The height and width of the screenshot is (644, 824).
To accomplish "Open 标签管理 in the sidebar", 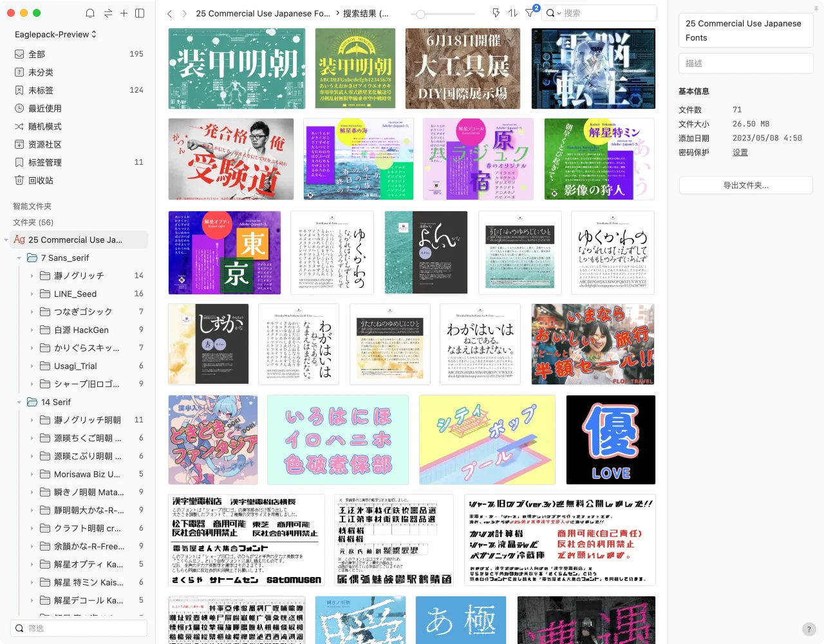I will click(45, 162).
